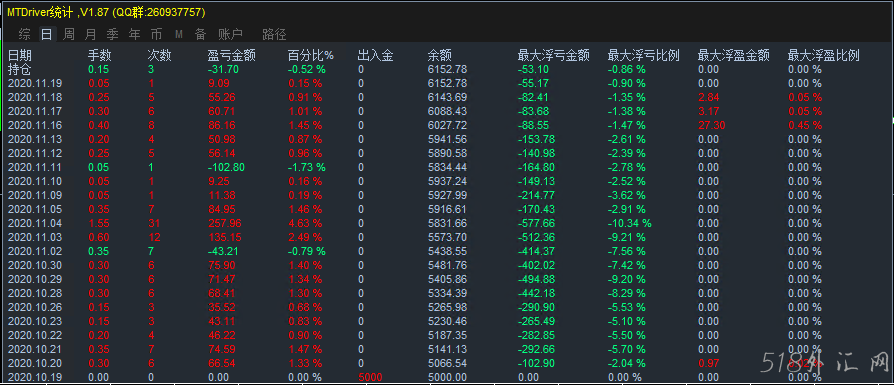Image resolution: width=894 pixels, height=385 pixels.
Task: Click the 最大浮亏金额 column header
Action: [x=554, y=55]
